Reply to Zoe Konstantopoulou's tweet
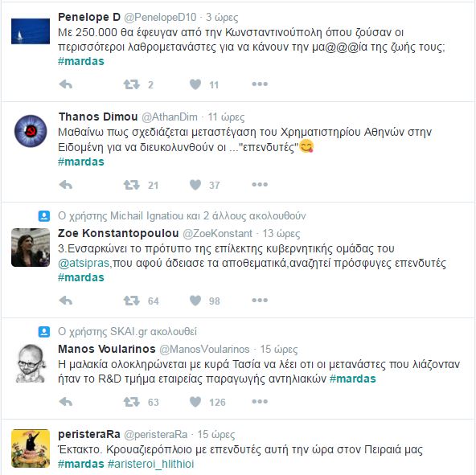This screenshot has width=476, height=475. click(66, 301)
